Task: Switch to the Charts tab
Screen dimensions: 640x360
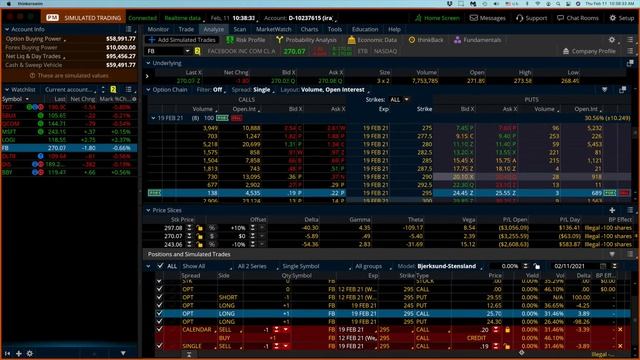Action: [x=309, y=29]
